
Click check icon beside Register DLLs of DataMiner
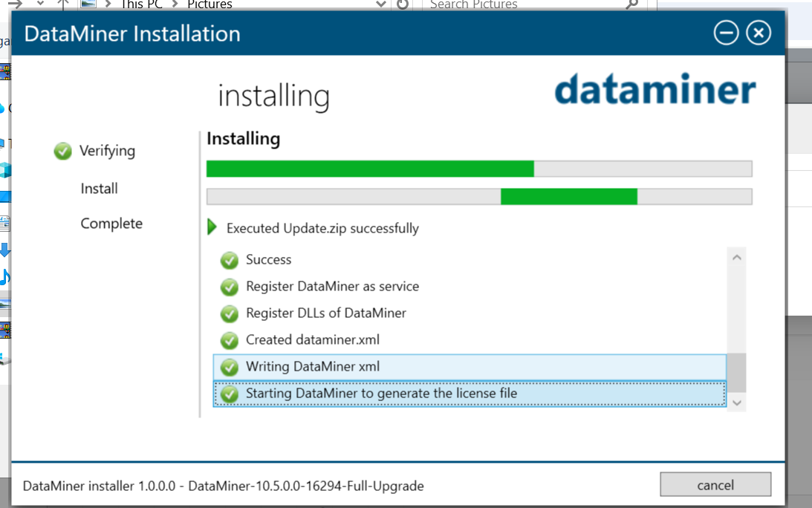[x=230, y=314]
